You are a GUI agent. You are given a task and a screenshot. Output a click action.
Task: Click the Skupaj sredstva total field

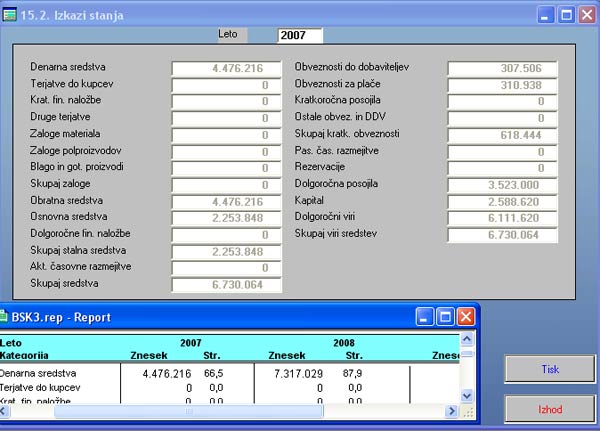click(222, 285)
